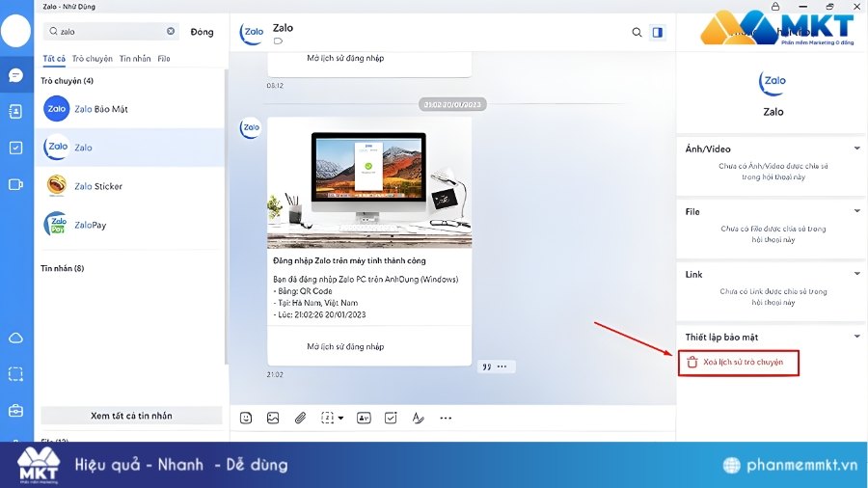Open the Zalo Bảo Mật conversation
This screenshot has width=868, height=488.
pyautogui.click(x=129, y=108)
